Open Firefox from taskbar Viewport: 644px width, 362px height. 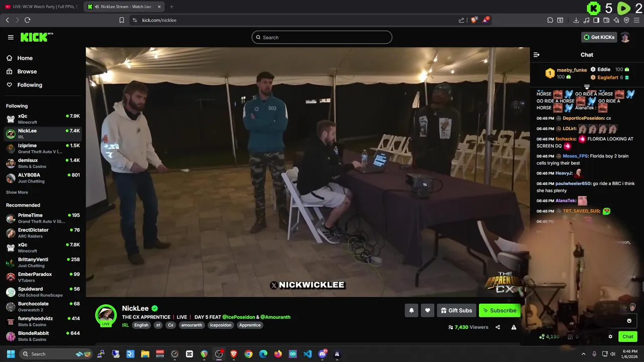[x=278, y=354]
